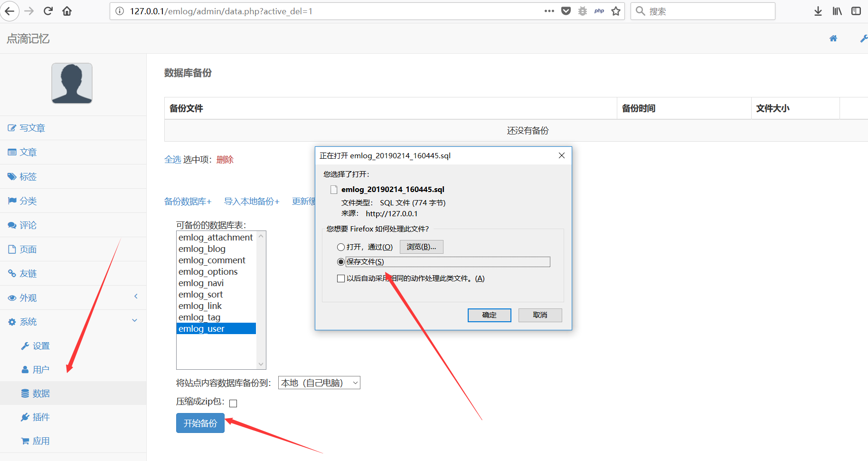Click the blue home icon in admin header

(x=833, y=38)
